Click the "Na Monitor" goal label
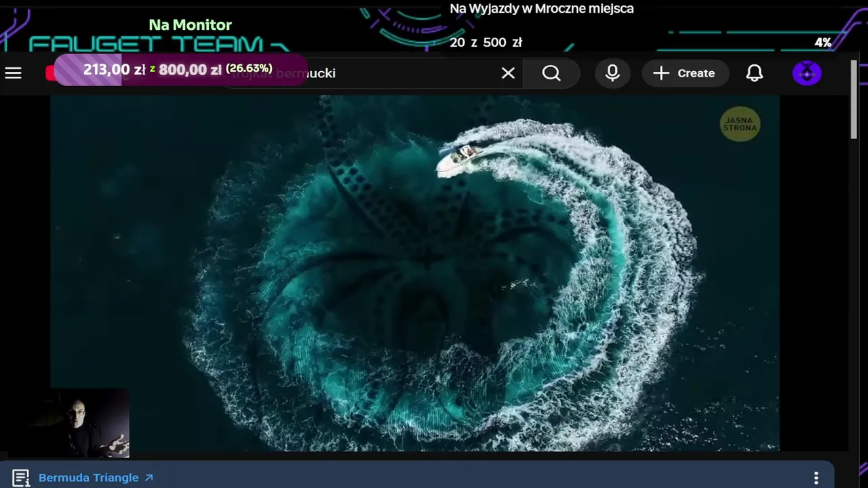868x488 pixels. coord(190,25)
